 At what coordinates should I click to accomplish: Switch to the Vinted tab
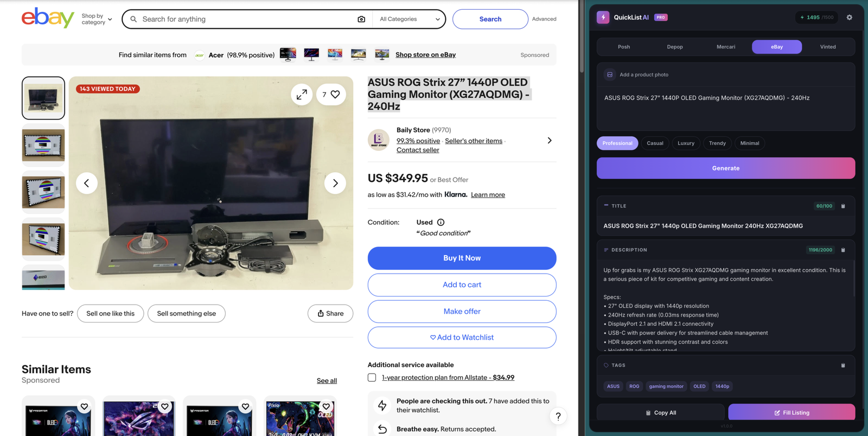[828, 47]
